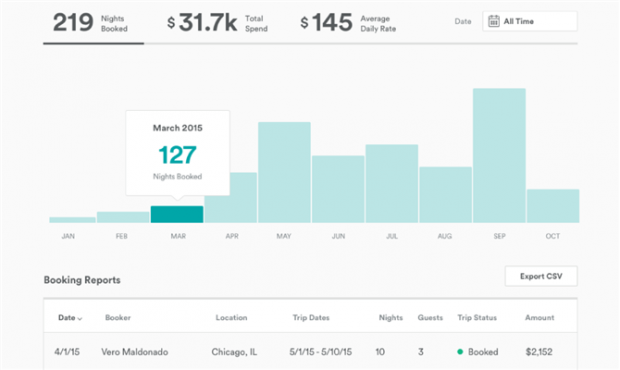Select the highlighted March bar

point(177,214)
